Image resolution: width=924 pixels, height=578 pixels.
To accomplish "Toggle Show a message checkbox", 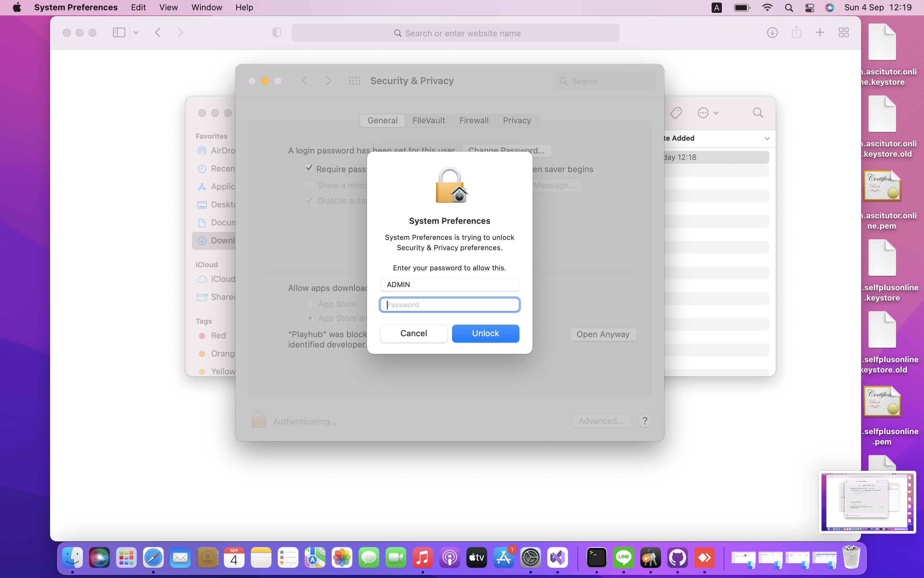I will 309,185.
